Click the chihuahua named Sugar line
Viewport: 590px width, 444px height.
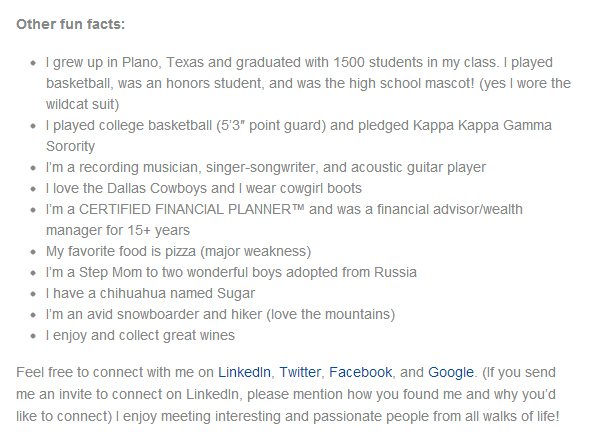pos(151,293)
